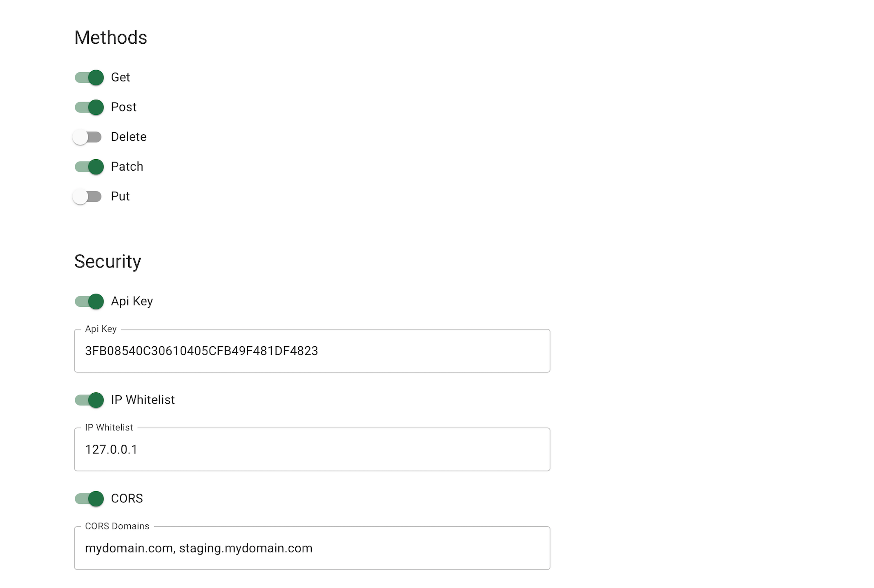Disable the Api Key security switch
Screen dimensions: 874x588
pyautogui.click(x=89, y=301)
